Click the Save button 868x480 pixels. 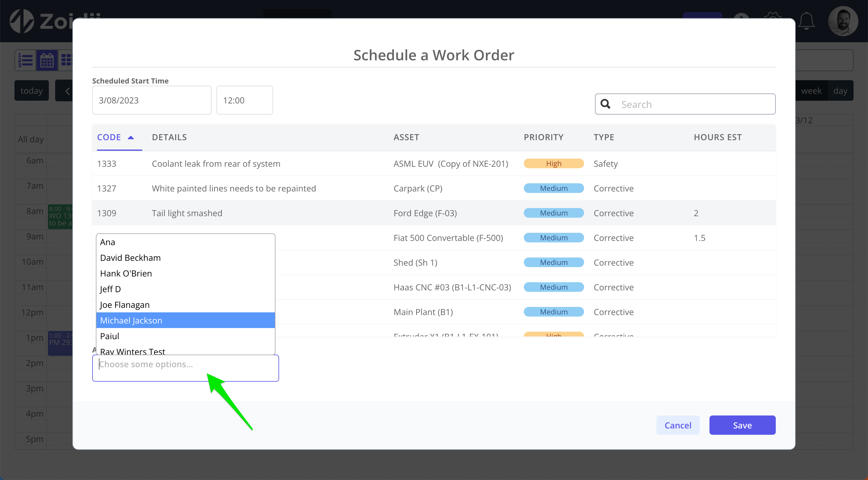742,425
